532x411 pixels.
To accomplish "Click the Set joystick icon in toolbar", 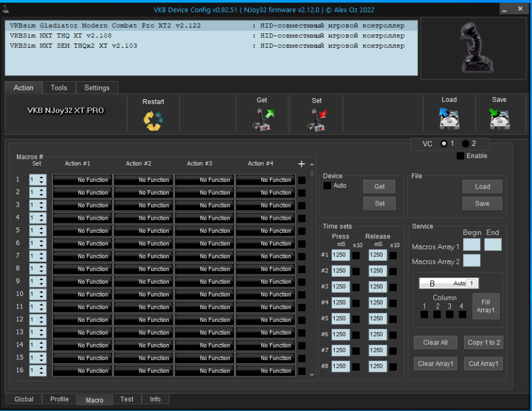I will [x=317, y=120].
